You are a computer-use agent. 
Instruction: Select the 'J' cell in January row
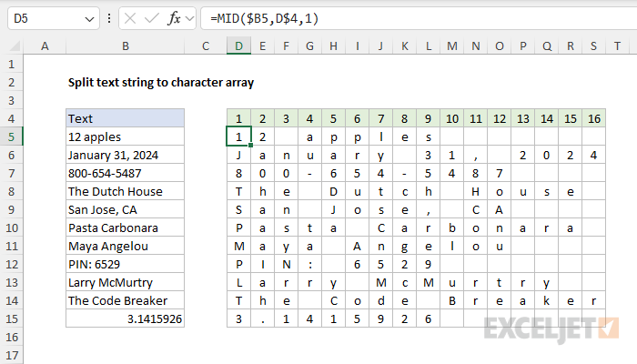click(x=238, y=156)
